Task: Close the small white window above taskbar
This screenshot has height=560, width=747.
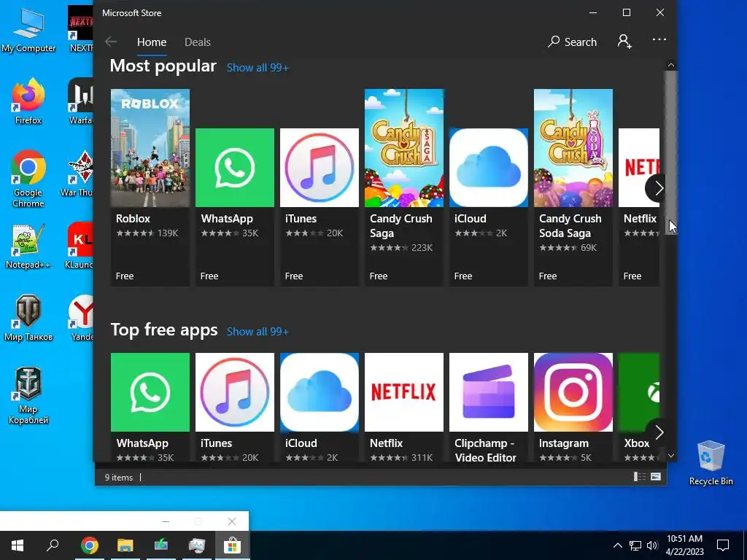Action: click(x=232, y=521)
